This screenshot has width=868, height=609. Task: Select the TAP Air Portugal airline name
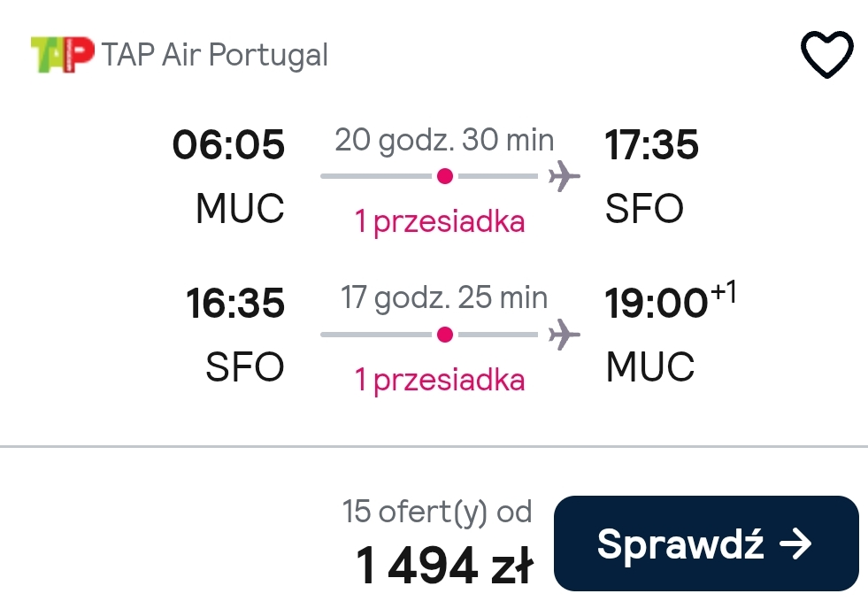(x=215, y=55)
